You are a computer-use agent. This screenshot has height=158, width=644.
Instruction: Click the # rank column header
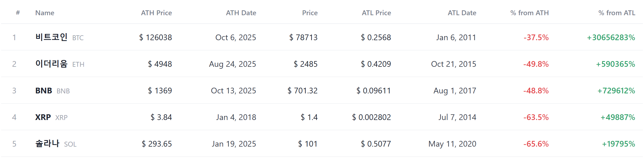point(18,12)
